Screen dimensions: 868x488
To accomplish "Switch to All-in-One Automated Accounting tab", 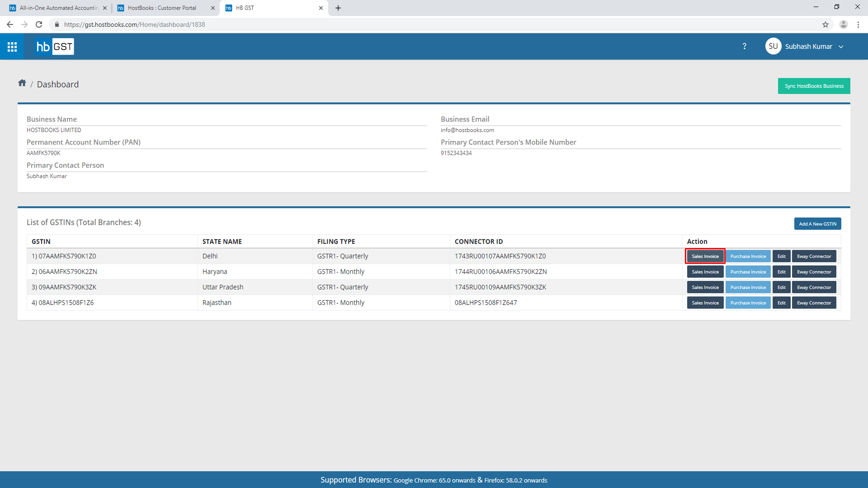I will pos(58,8).
